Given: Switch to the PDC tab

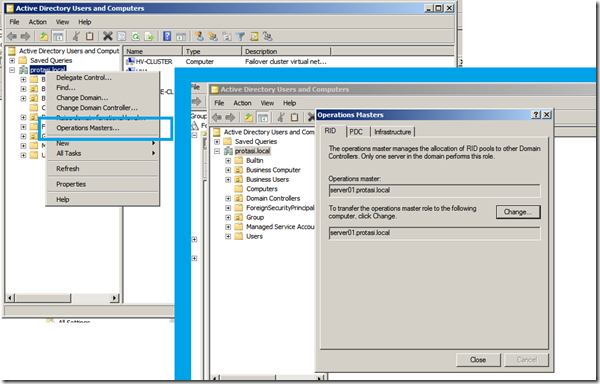Looking at the screenshot, I should pos(356,132).
